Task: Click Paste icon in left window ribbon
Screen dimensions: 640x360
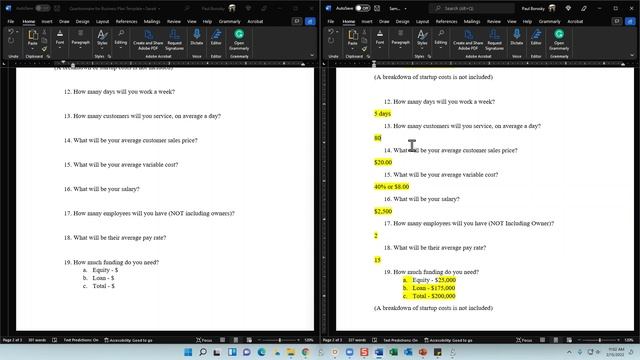Action: tap(33, 35)
